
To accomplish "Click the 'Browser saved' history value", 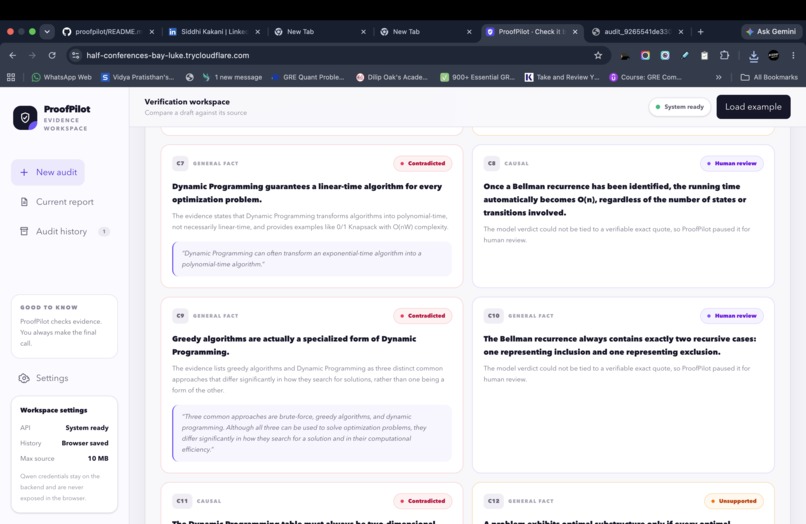I will [85, 443].
